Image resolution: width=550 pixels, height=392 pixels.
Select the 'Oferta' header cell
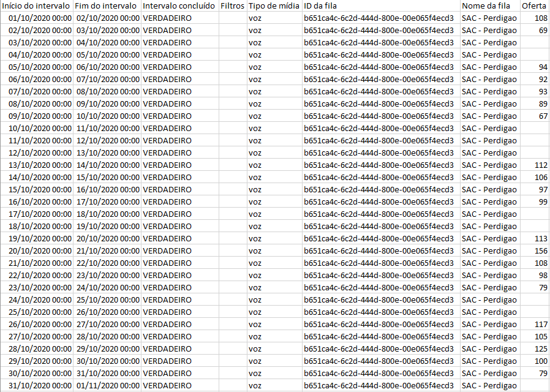click(535, 6)
